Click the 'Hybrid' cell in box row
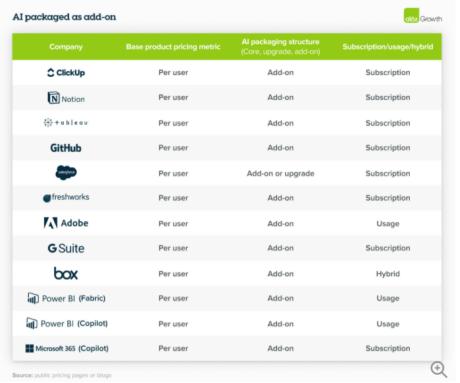 tap(388, 274)
